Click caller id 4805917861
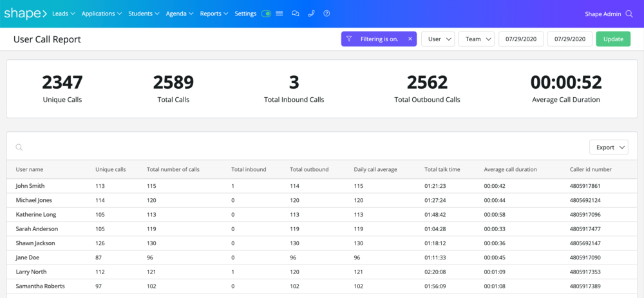Image resolution: width=644 pixels, height=298 pixels. (x=585, y=186)
